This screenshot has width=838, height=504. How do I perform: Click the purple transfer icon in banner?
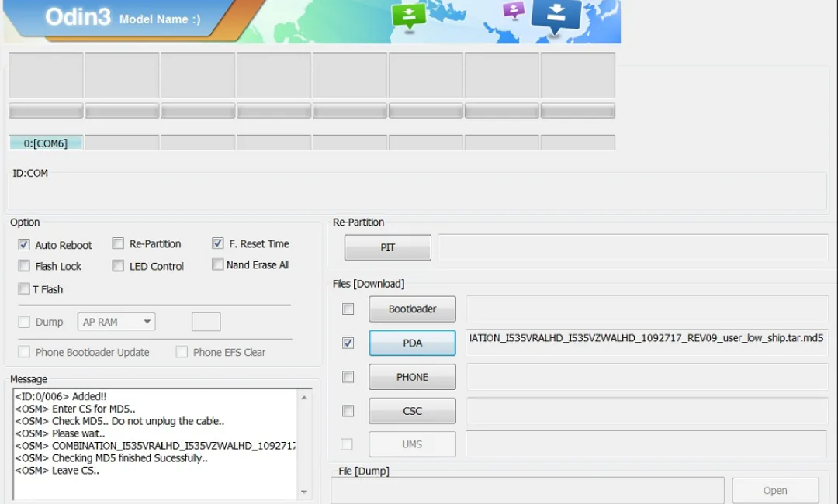(x=514, y=10)
